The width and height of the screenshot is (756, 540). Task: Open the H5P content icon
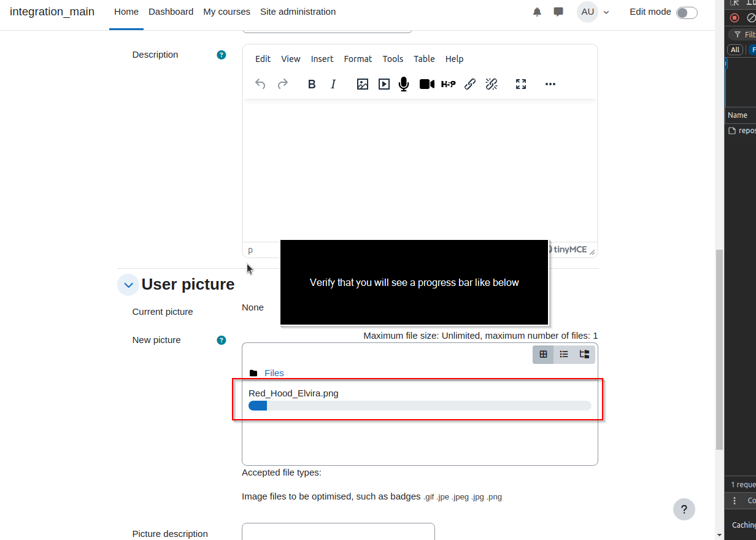tap(449, 84)
